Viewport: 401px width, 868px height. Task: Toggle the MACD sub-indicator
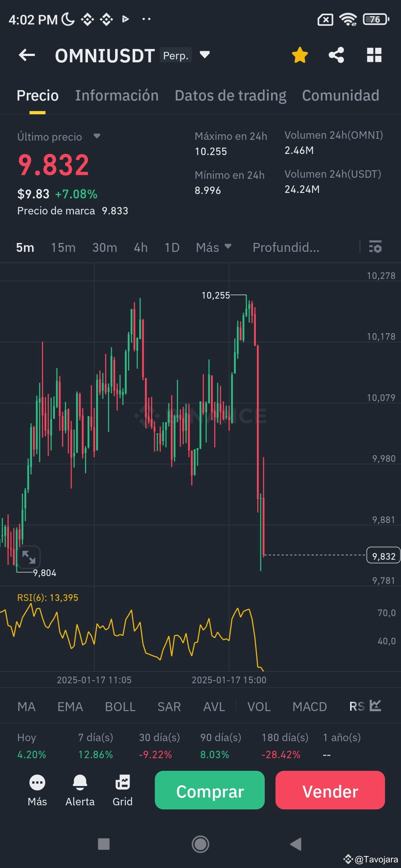310,707
